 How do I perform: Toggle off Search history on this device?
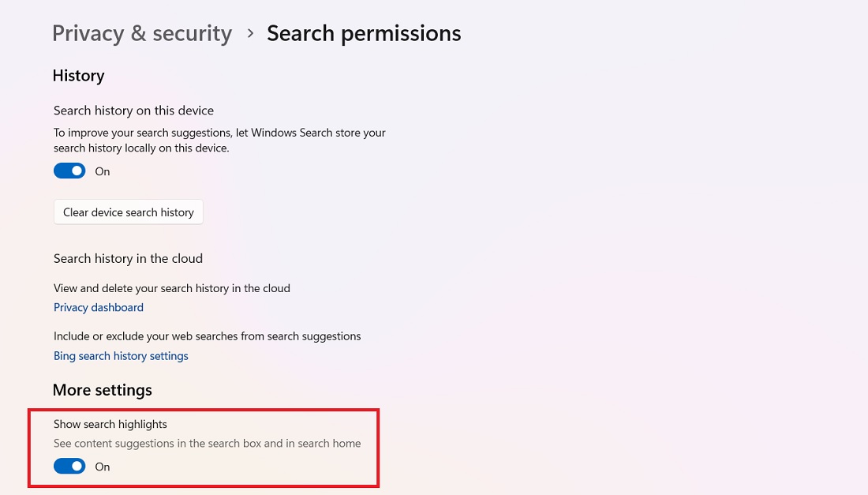[69, 171]
